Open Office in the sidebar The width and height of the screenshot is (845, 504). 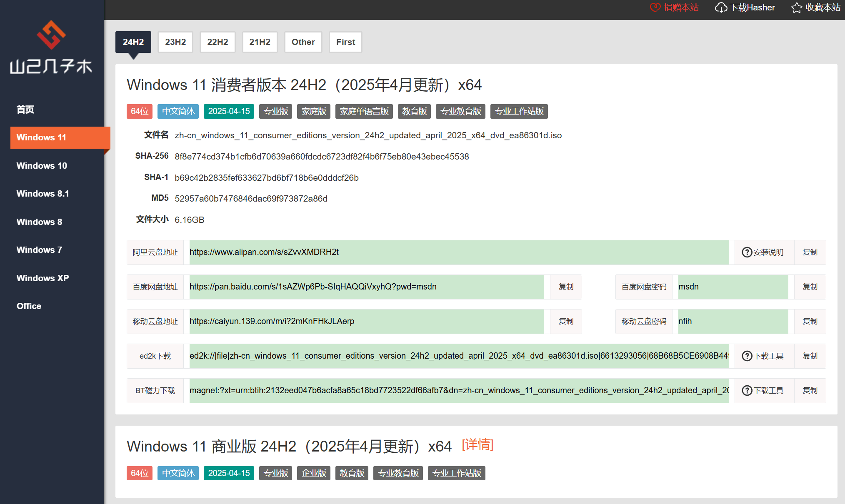(x=29, y=306)
